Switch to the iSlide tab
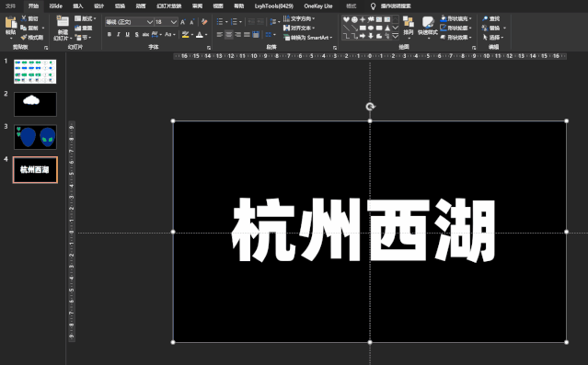The image size is (588, 365). tap(55, 6)
